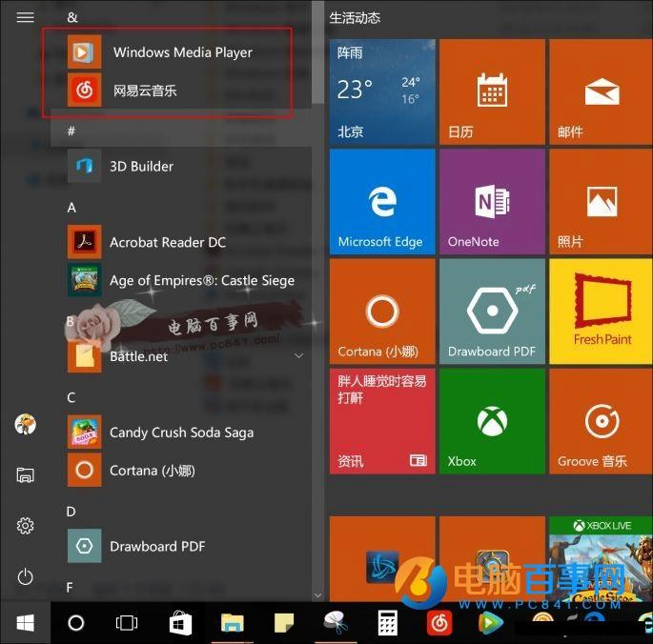653x644 pixels.
Task: Open the Battle.net folder entry
Action: coord(181,356)
